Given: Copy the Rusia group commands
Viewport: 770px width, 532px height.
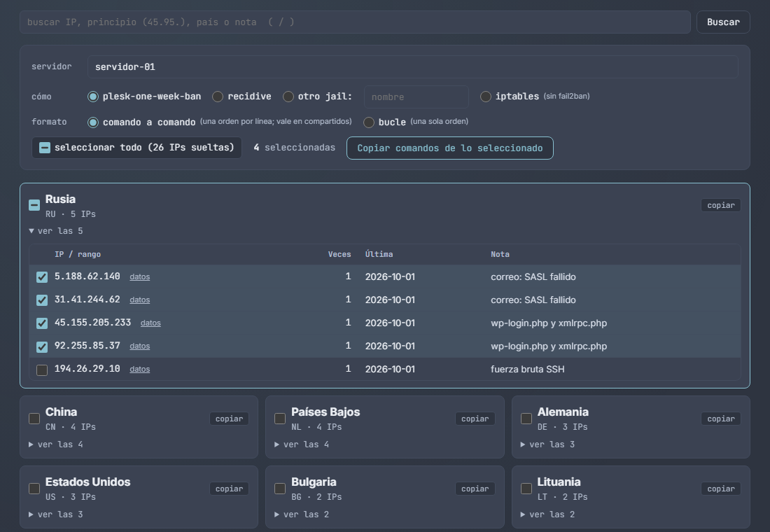Looking at the screenshot, I should 721,205.
